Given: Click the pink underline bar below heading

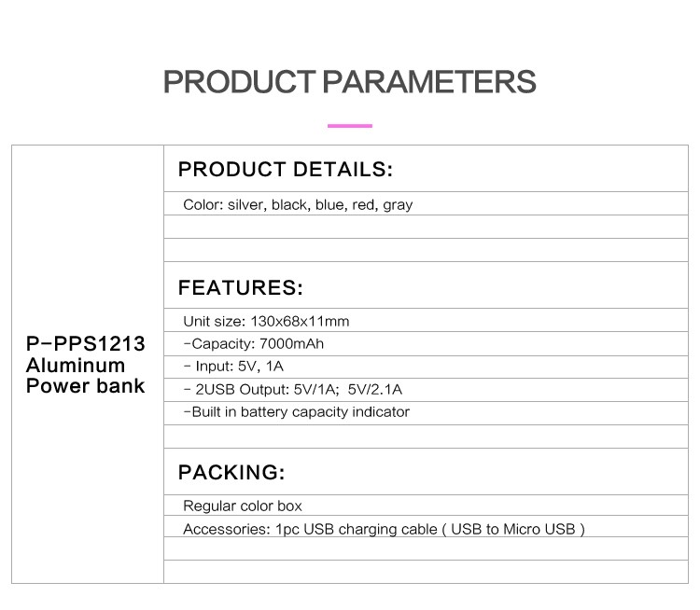Looking at the screenshot, I should pos(350,126).
